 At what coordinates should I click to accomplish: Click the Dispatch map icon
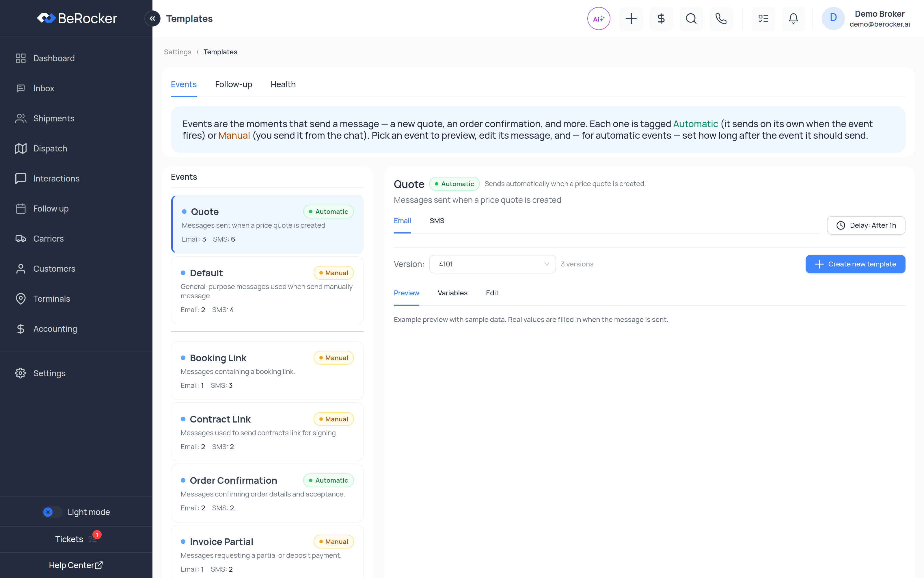[21, 148]
